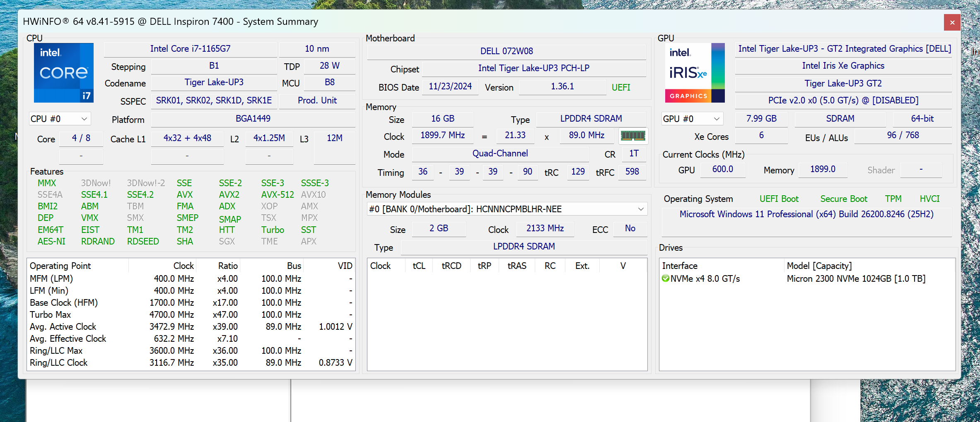Viewport: 980px width, 422px height.
Task: Select the MFM (LPM) operating point row
Action: (191, 279)
